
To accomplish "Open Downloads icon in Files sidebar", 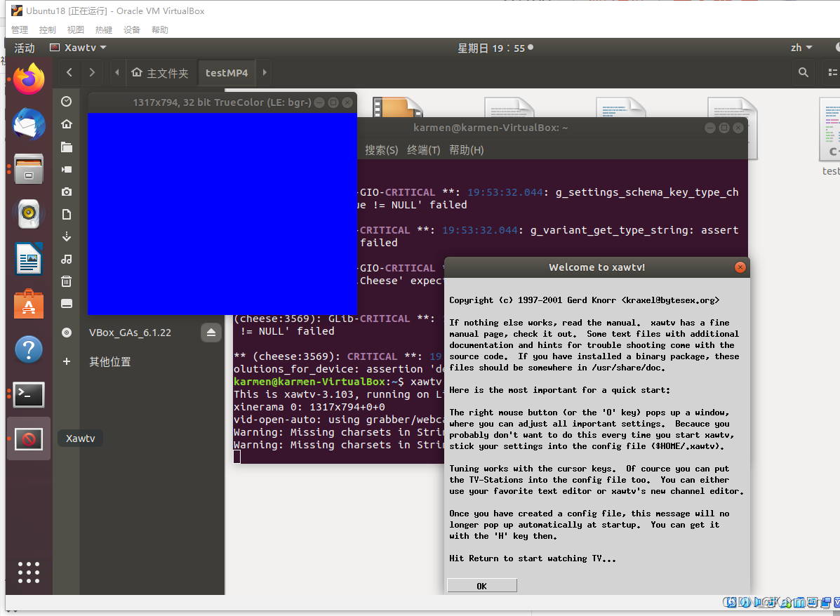I will [67, 236].
